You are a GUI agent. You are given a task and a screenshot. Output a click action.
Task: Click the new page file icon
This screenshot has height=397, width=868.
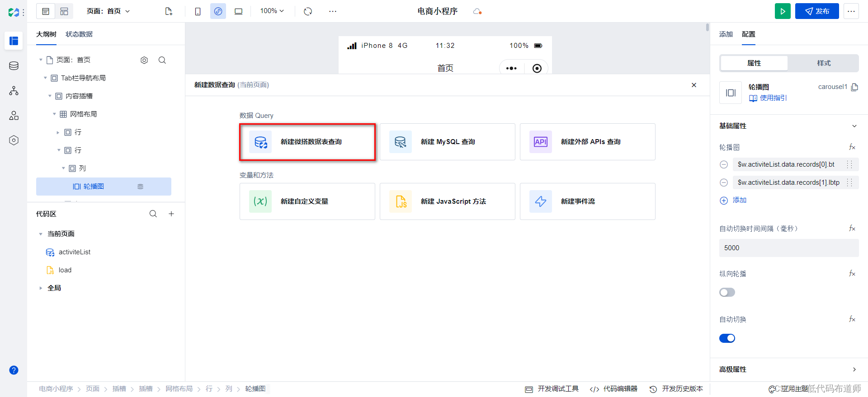tap(169, 11)
